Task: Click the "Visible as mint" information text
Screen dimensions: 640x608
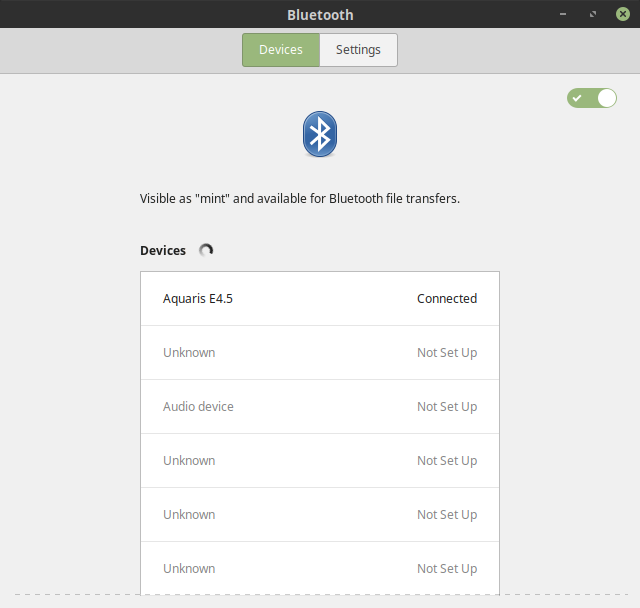Action: (300, 199)
